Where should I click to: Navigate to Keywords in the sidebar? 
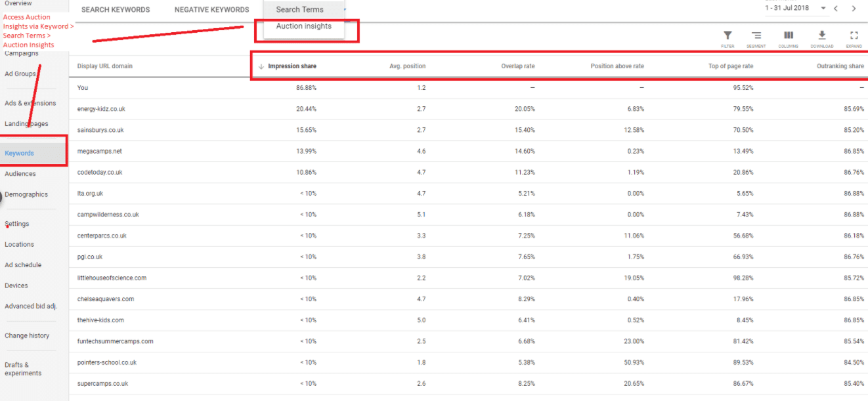coord(20,154)
